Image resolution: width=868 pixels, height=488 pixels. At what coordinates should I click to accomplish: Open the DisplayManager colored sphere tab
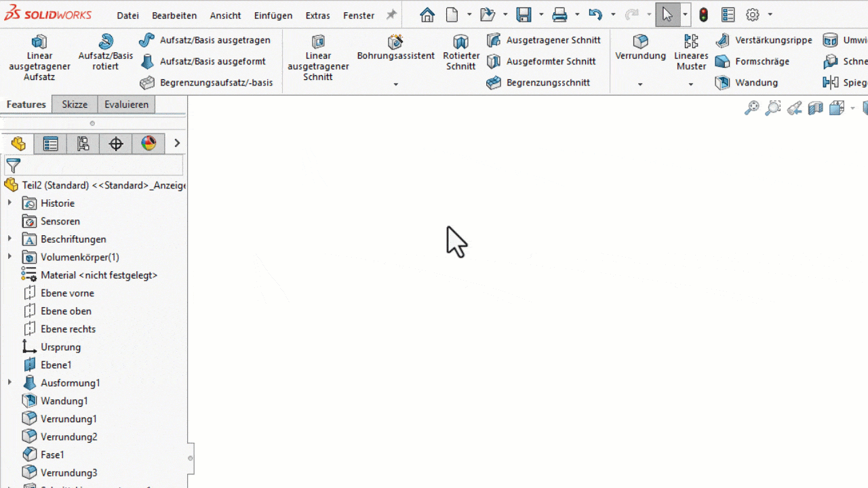[x=149, y=144]
